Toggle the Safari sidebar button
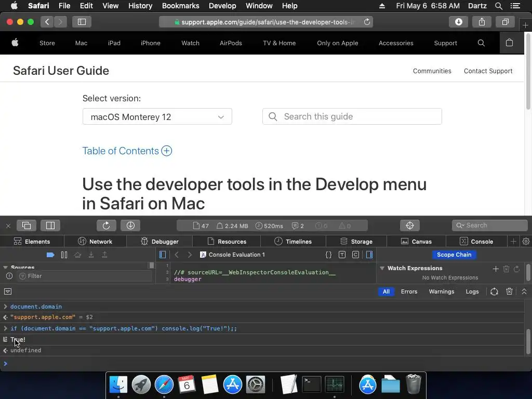The image size is (532, 399). (82, 22)
